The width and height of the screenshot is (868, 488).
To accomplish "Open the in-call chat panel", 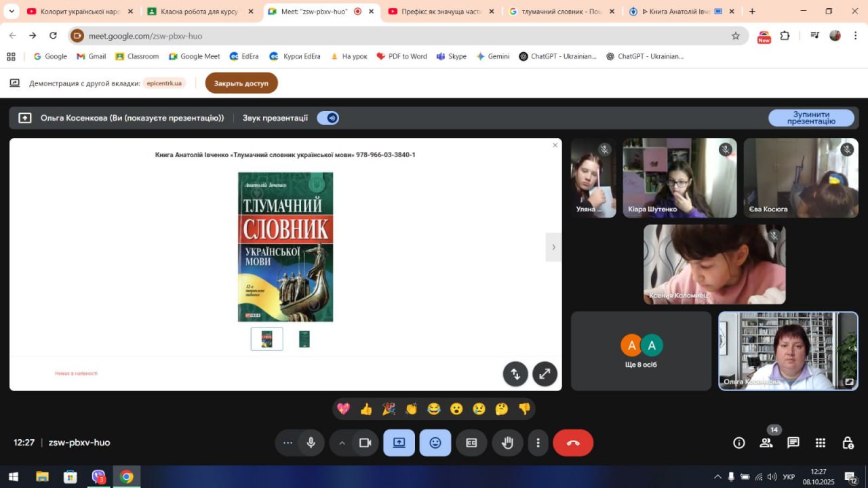I will click(793, 443).
